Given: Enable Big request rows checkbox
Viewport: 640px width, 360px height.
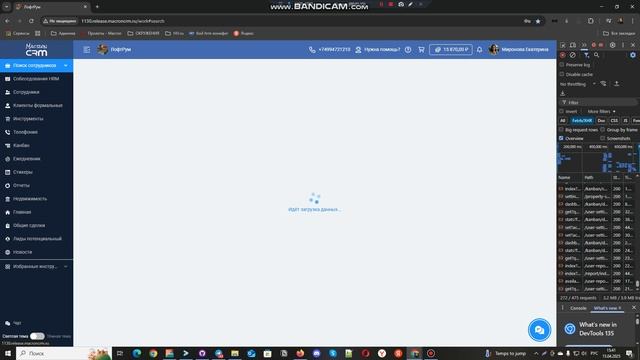Looking at the screenshot, I should pyautogui.click(x=562, y=129).
